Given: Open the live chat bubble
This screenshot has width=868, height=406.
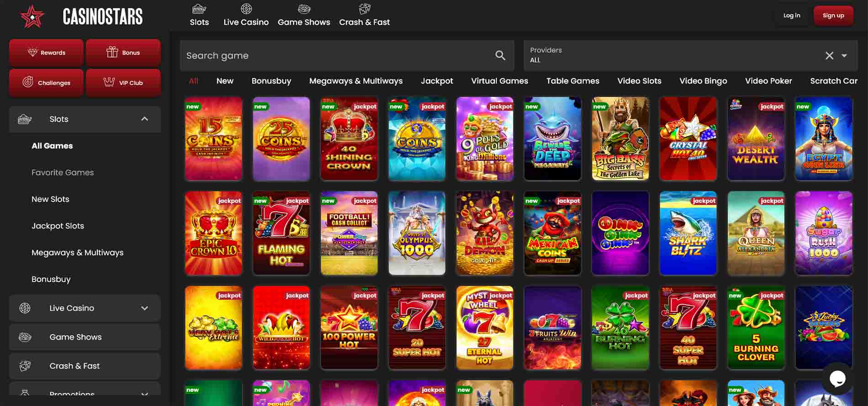Looking at the screenshot, I should pyautogui.click(x=837, y=379).
